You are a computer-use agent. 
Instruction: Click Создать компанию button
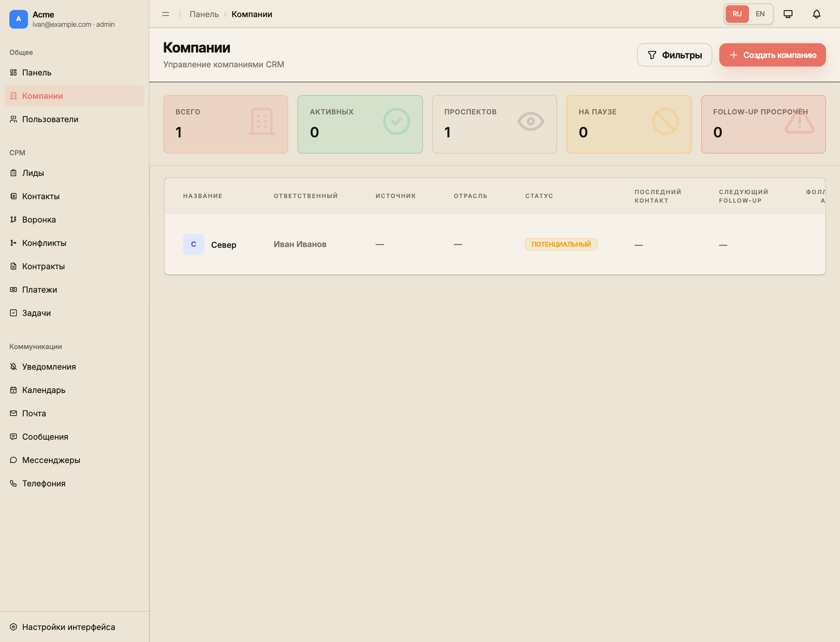pos(772,55)
